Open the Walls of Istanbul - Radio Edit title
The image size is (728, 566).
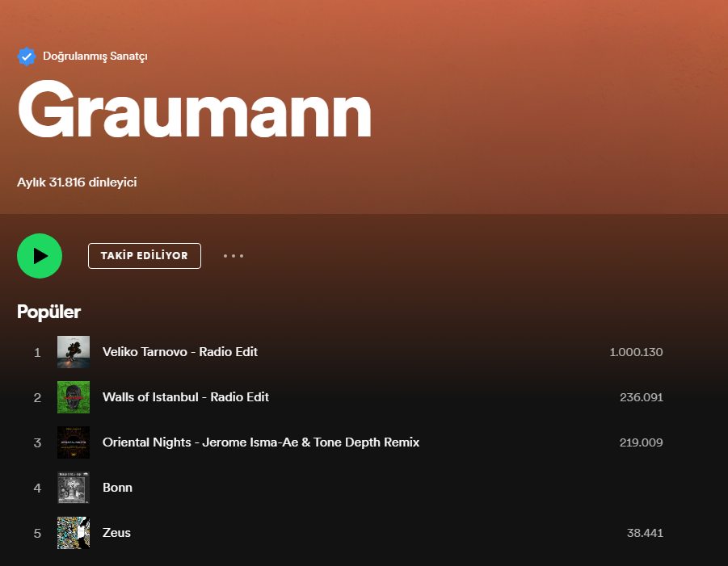point(186,397)
